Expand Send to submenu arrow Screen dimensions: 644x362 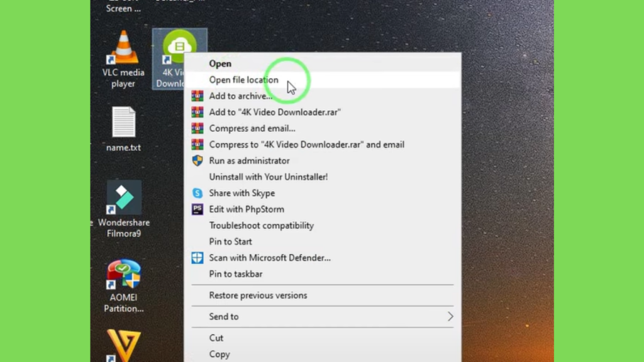450,317
